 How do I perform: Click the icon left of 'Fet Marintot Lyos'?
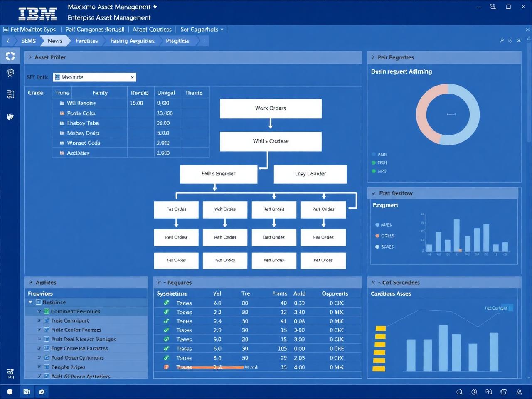pos(6,30)
